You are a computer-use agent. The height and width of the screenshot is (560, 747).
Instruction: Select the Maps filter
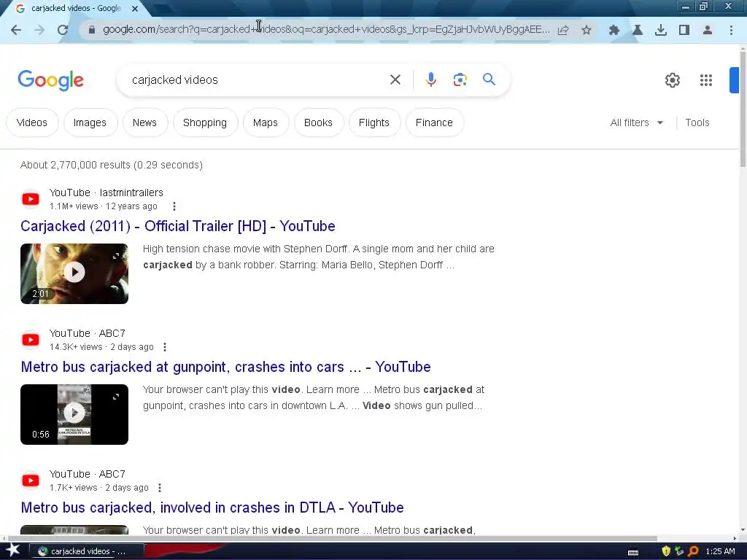[x=266, y=122]
